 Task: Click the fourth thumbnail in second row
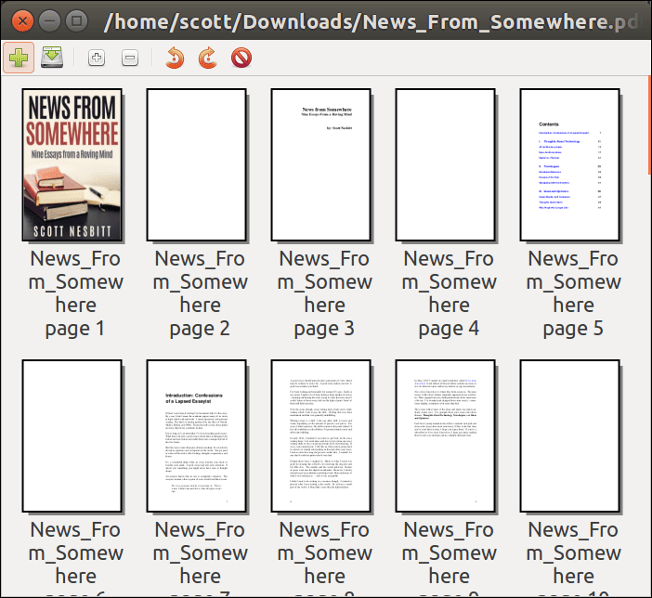point(445,436)
